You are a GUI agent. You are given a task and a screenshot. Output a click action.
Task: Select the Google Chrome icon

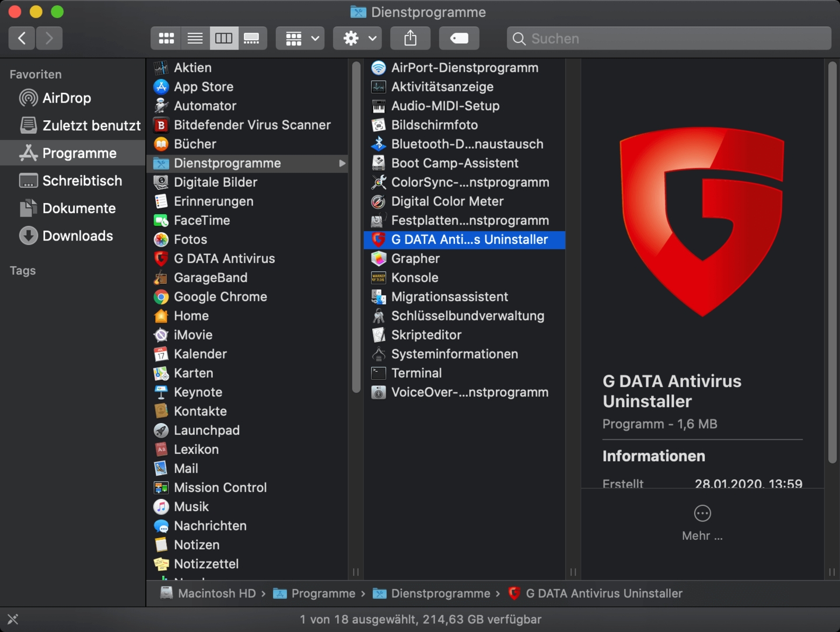coord(161,297)
